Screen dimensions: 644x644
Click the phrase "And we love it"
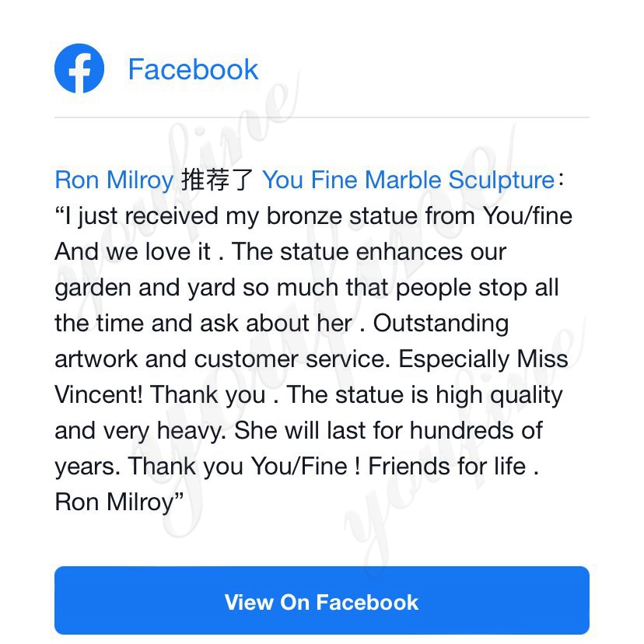(133, 251)
